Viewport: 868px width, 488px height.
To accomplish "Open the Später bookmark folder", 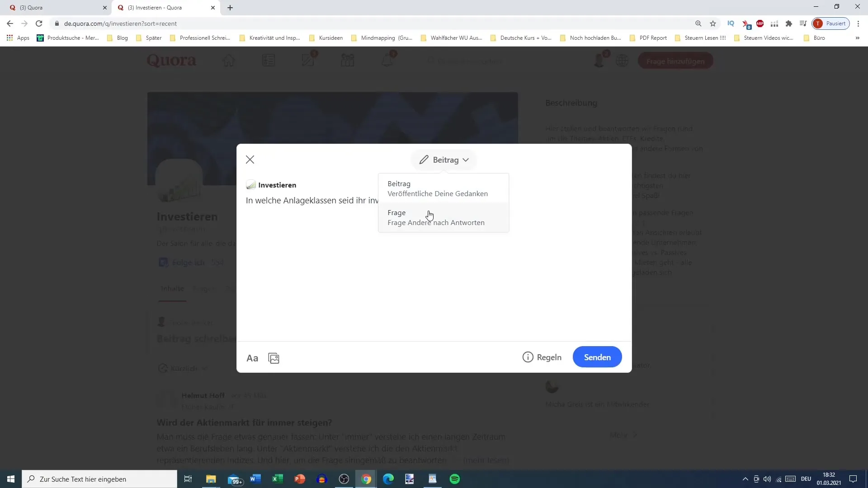I will pyautogui.click(x=149, y=38).
